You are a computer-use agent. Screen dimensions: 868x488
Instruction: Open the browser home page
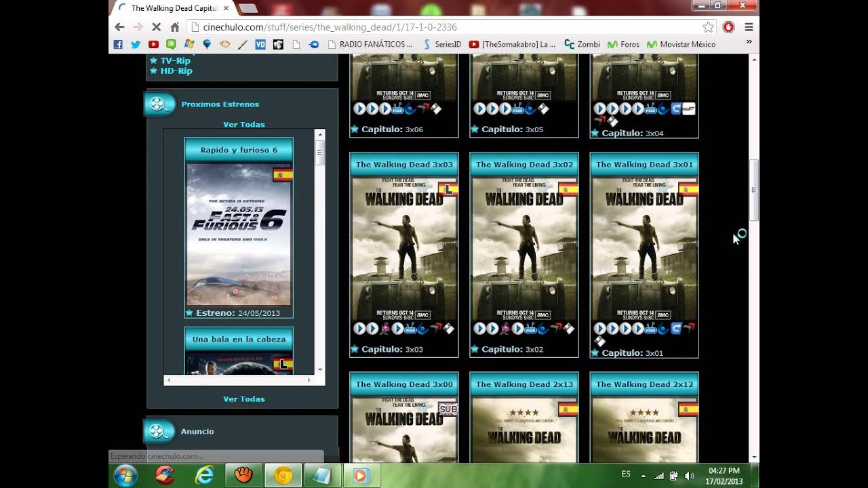tap(174, 27)
